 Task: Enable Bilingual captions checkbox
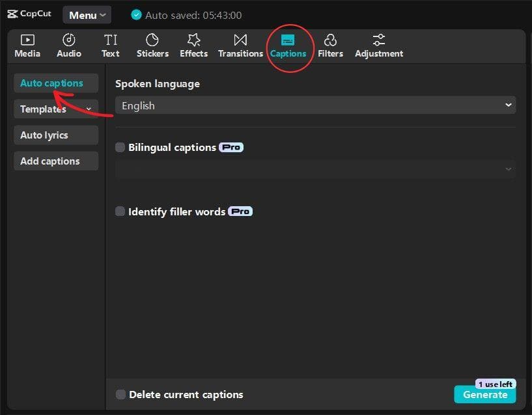pos(120,147)
